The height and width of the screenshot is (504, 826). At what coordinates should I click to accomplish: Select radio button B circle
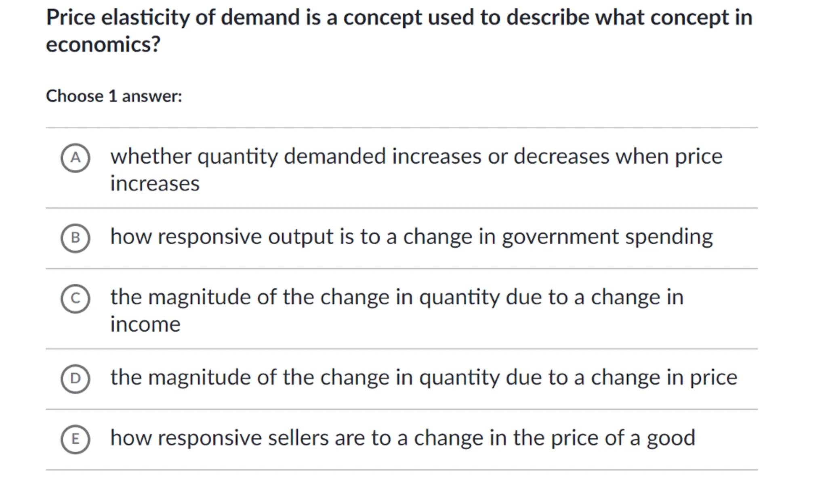(75, 238)
